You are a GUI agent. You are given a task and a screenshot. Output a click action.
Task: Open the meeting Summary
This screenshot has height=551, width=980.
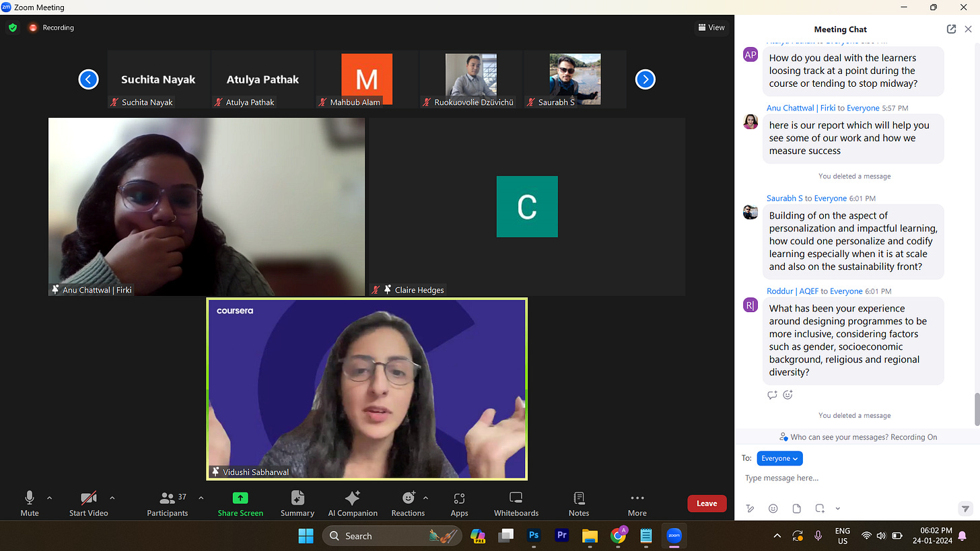[297, 503]
